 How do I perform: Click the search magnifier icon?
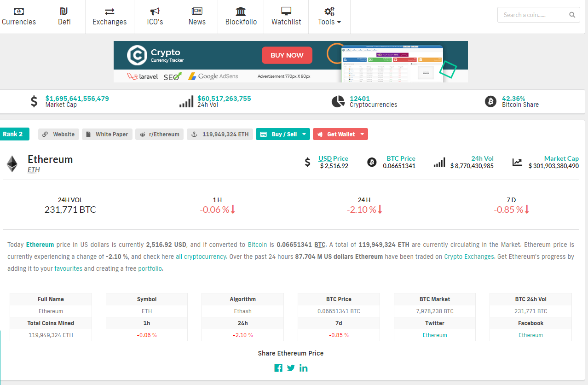click(572, 15)
